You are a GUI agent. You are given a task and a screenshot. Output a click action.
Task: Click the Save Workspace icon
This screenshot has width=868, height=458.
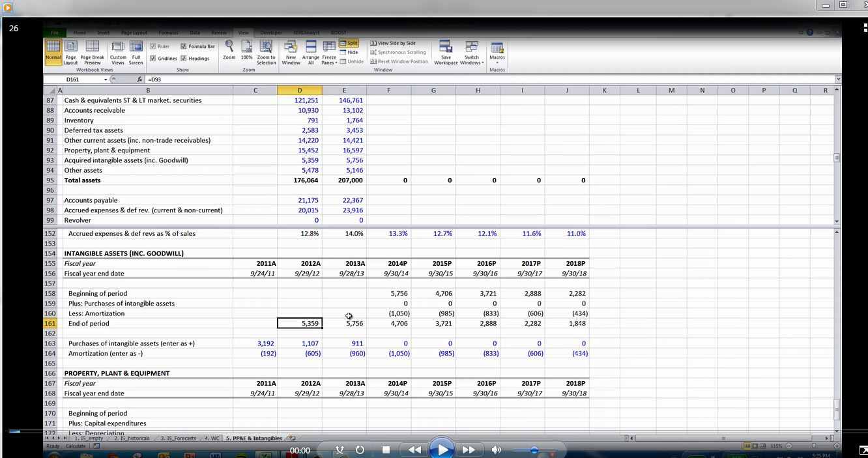pos(446,51)
